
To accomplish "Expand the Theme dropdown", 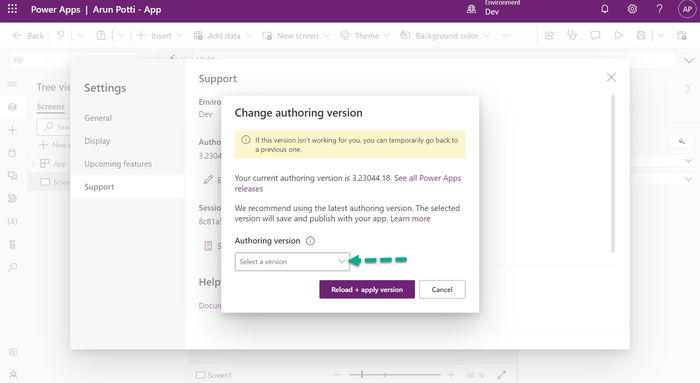I will tap(387, 35).
